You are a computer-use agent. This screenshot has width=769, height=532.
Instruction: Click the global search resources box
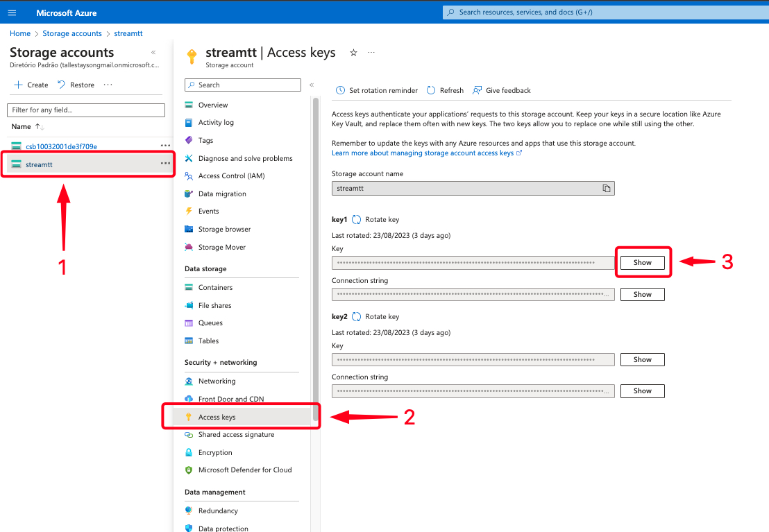click(604, 12)
